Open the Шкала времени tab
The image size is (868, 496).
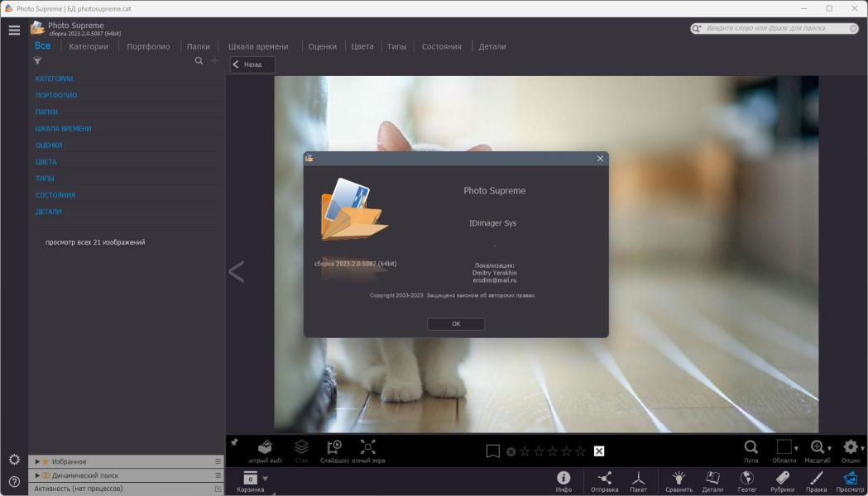tap(258, 46)
